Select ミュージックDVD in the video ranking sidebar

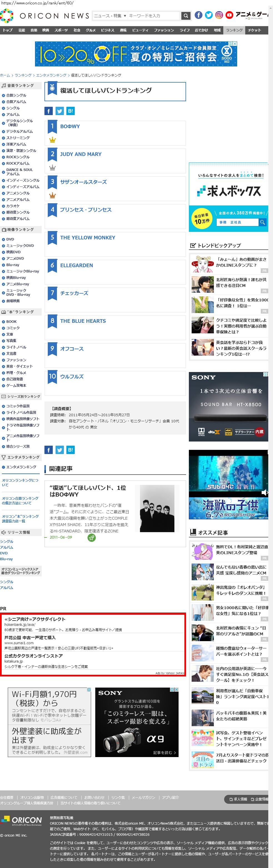coord(20,246)
